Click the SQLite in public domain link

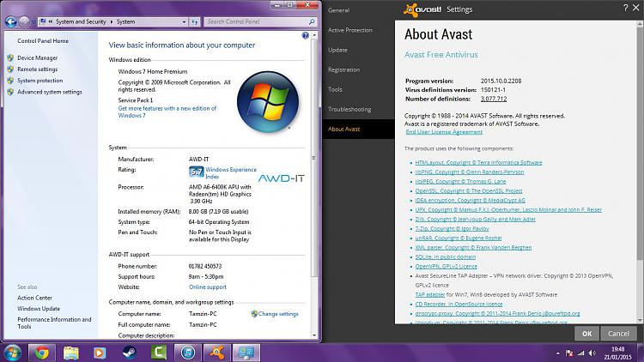[445, 257]
